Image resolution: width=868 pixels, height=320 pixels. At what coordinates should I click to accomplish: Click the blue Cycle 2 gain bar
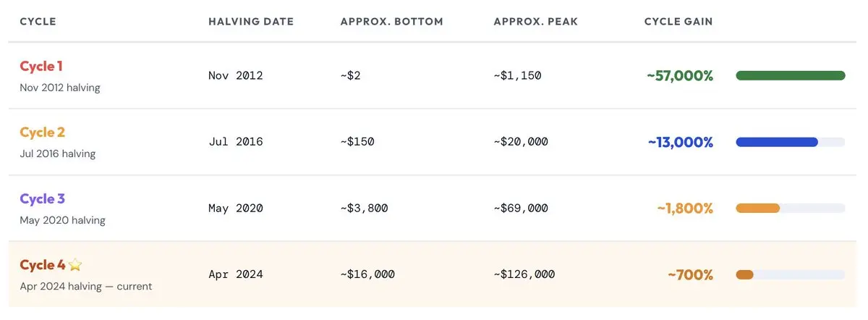tap(777, 142)
